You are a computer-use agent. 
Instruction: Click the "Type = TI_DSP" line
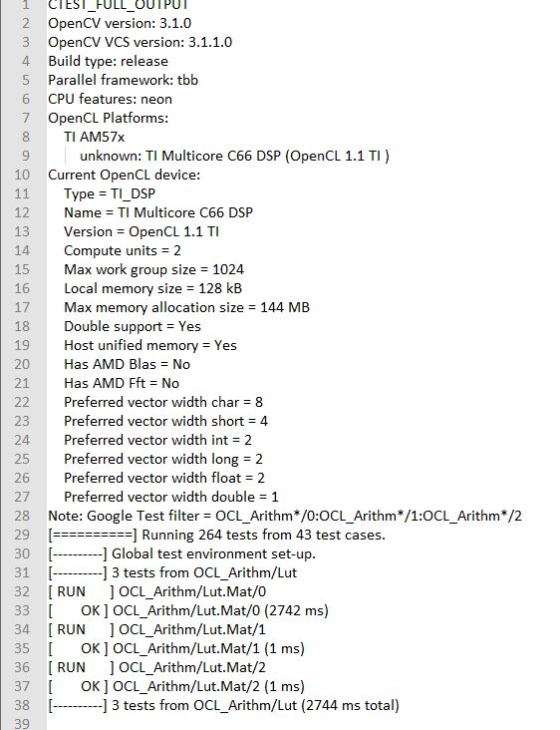coord(110,193)
